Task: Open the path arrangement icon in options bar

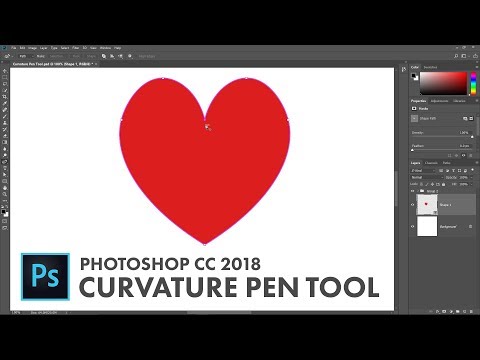Action: [120, 56]
